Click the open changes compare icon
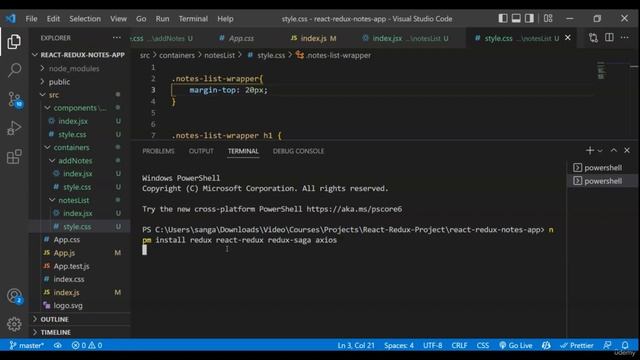Viewport: 640px width, 360px height. pyautogui.click(x=593, y=38)
